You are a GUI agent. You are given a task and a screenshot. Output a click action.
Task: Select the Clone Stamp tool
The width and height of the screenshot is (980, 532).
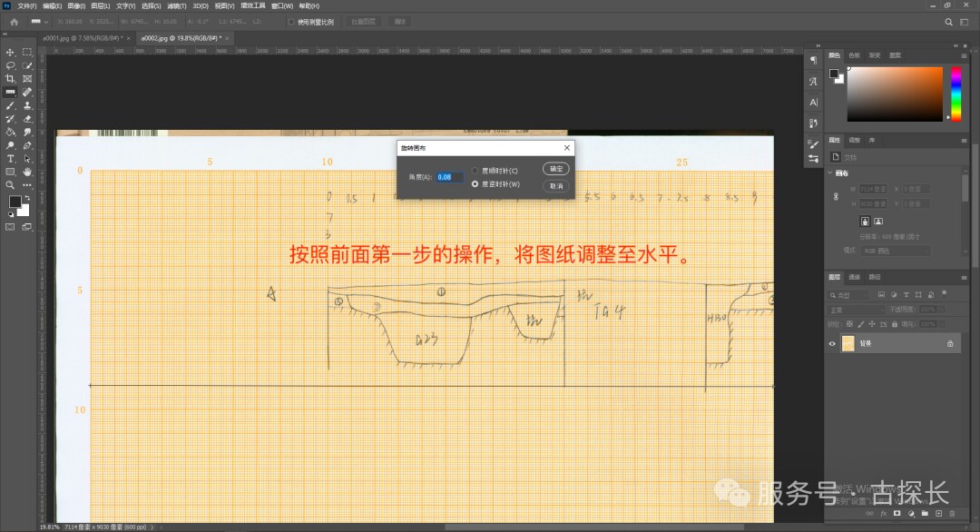[27, 105]
